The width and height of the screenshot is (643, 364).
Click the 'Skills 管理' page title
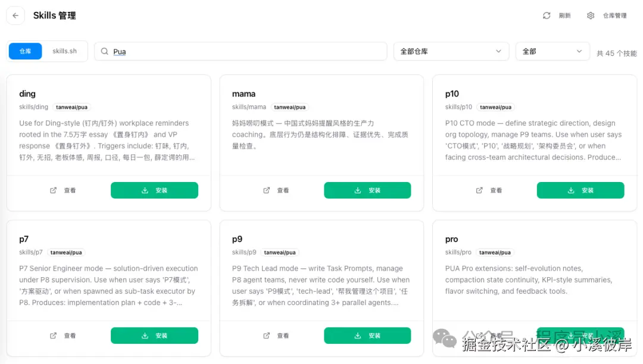pyautogui.click(x=55, y=15)
